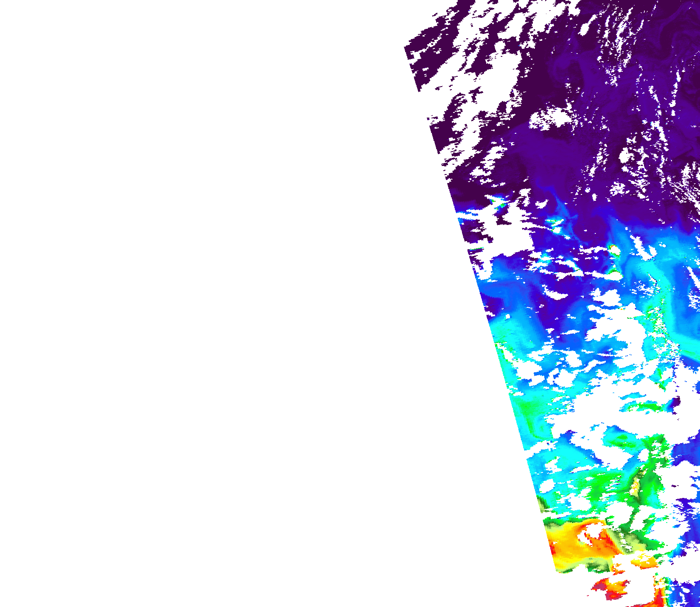Click the top-left corner of the data swath
Image resolution: width=700 pixels, height=607 pixels.
[406, 46]
